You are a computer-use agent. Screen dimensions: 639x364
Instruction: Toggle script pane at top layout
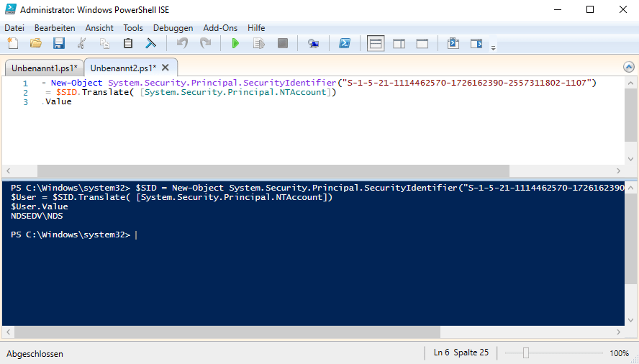click(x=376, y=43)
